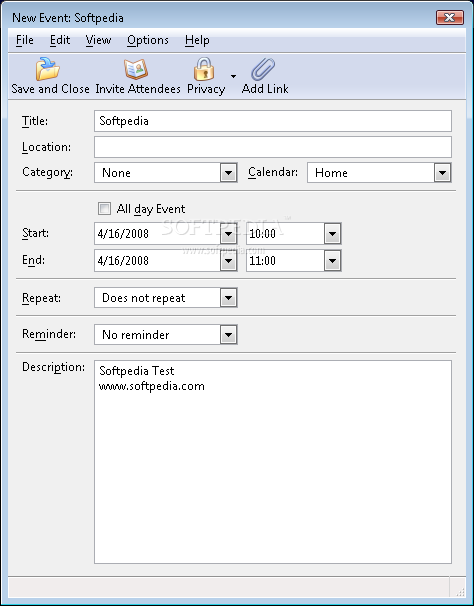
Task: Expand the Privacy dropdown arrow
Action: coord(233,76)
